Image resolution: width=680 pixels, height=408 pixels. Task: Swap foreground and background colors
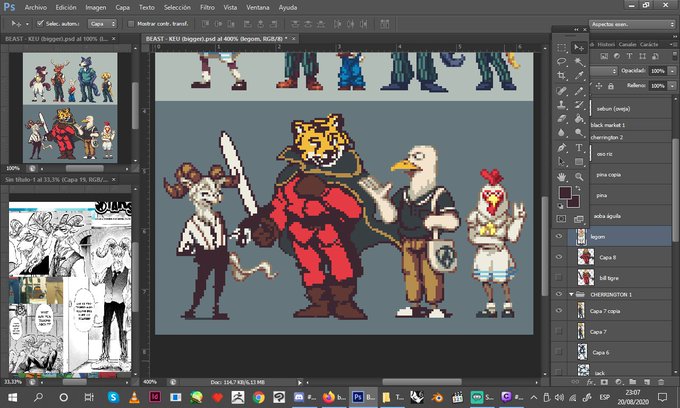coord(578,189)
